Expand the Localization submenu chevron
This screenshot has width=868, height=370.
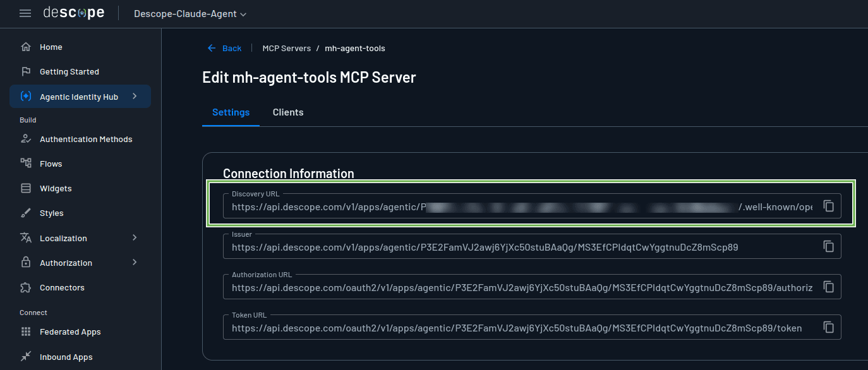[135, 238]
